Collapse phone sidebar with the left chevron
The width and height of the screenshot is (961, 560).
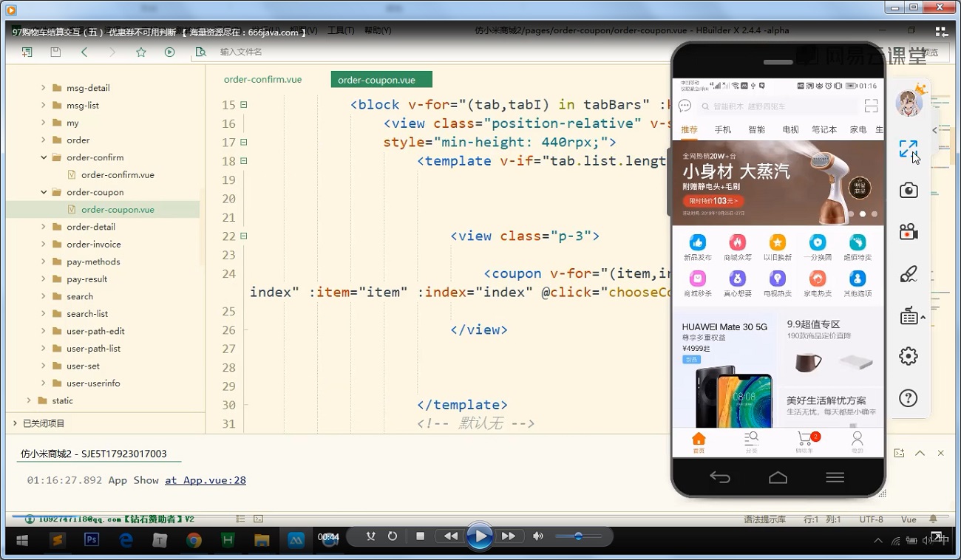click(934, 130)
